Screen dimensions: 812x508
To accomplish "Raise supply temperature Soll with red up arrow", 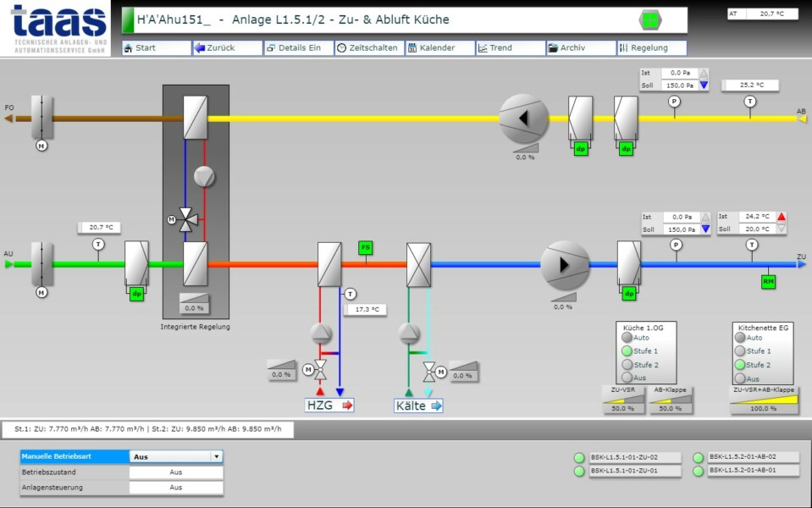I will pos(782,217).
